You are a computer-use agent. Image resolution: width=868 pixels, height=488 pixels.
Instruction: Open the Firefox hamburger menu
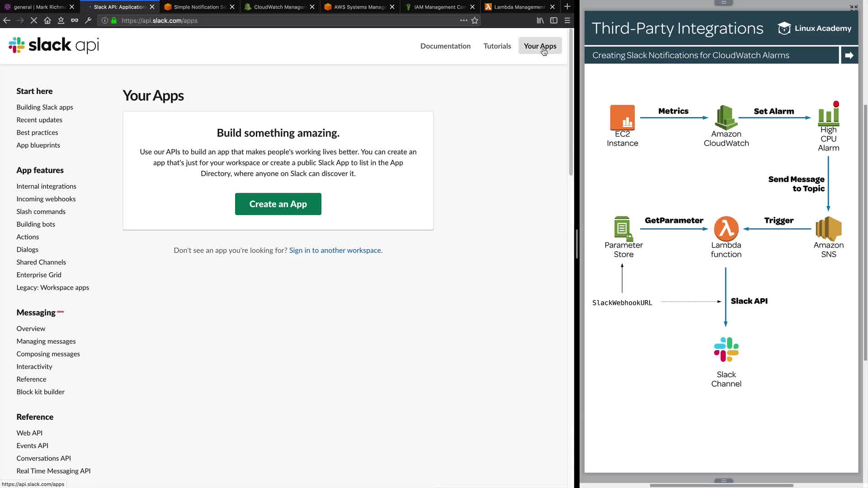click(567, 20)
